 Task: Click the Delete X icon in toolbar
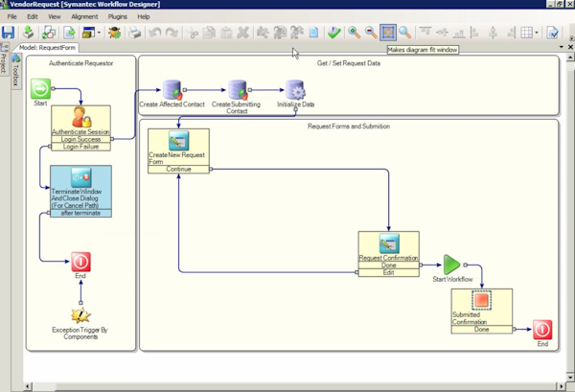(242, 33)
